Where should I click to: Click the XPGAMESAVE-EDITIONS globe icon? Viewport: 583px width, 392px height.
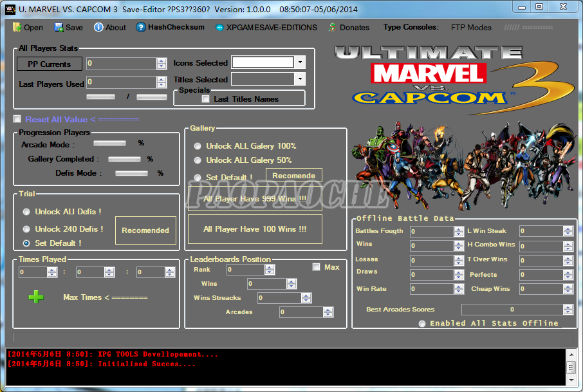click(219, 28)
